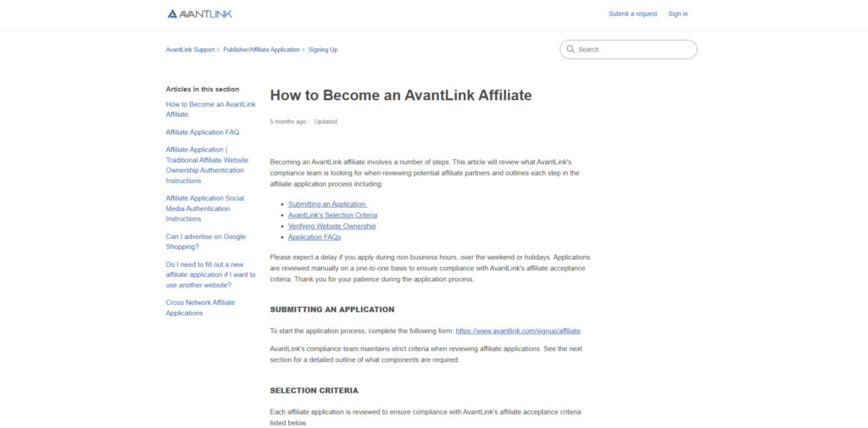Open Affiliate Application Social Media Authentication article
Image resolution: width=868 pixels, height=428 pixels.
pyautogui.click(x=204, y=208)
